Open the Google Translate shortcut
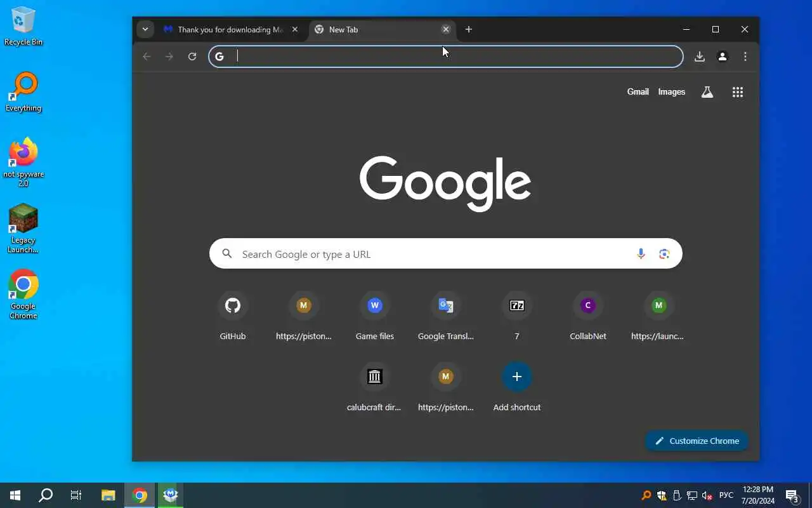812x508 pixels. (x=446, y=316)
